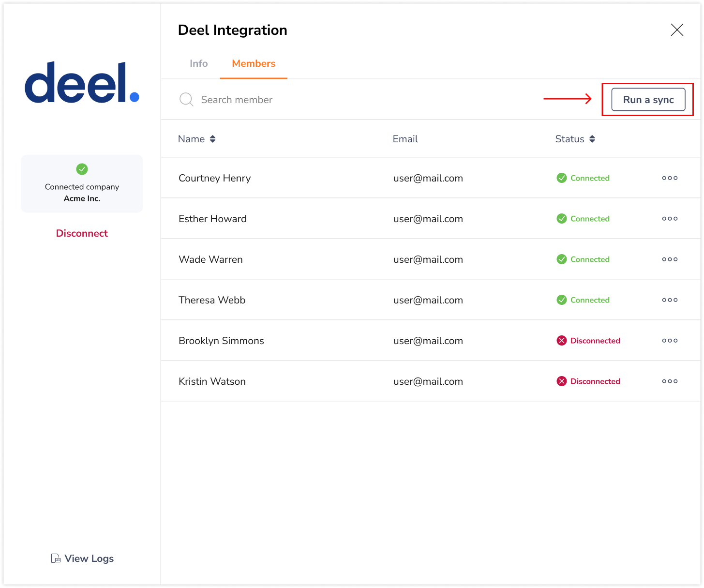Click Courtney Henry's email user@mail.com

click(x=428, y=178)
